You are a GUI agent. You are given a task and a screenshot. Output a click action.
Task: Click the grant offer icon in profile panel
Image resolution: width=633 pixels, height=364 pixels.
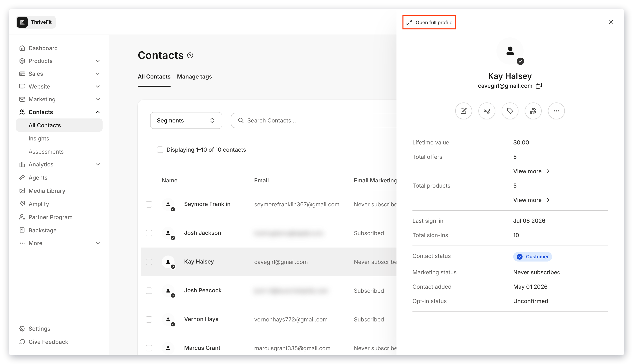487,111
